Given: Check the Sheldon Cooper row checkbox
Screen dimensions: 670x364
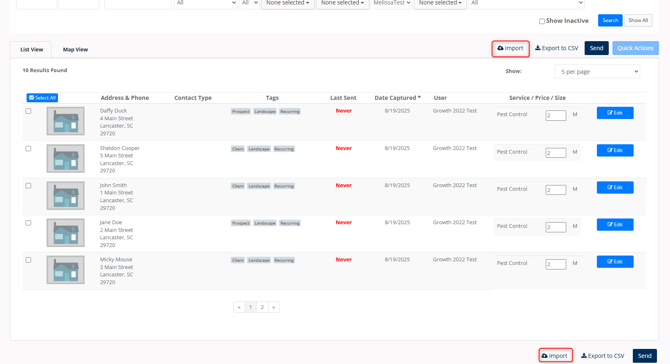Looking at the screenshot, I should point(28,149).
